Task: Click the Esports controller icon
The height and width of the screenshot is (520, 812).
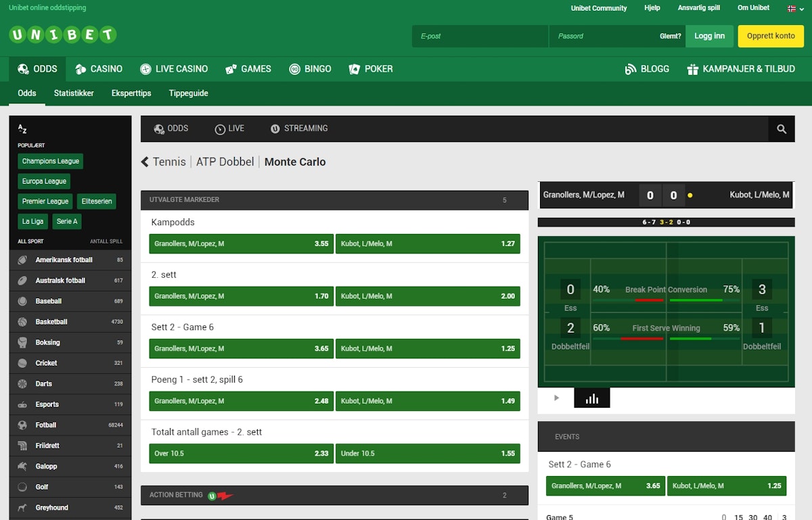Action: 22,404
